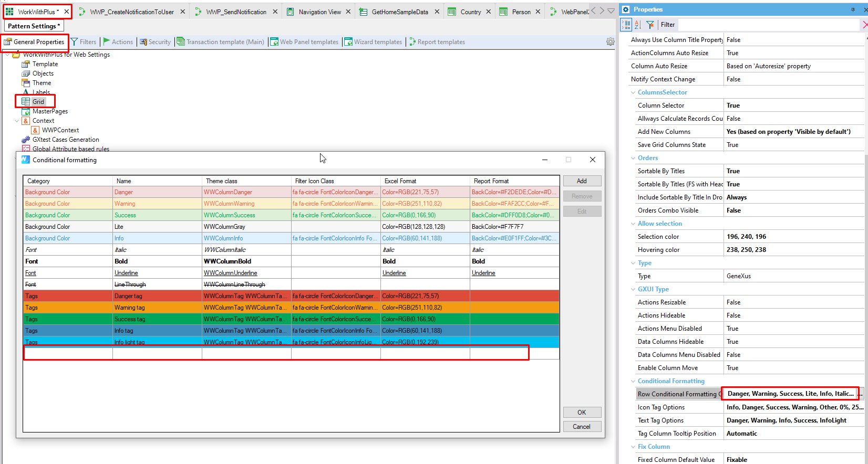Click the empty new row Category cell

(x=68, y=353)
